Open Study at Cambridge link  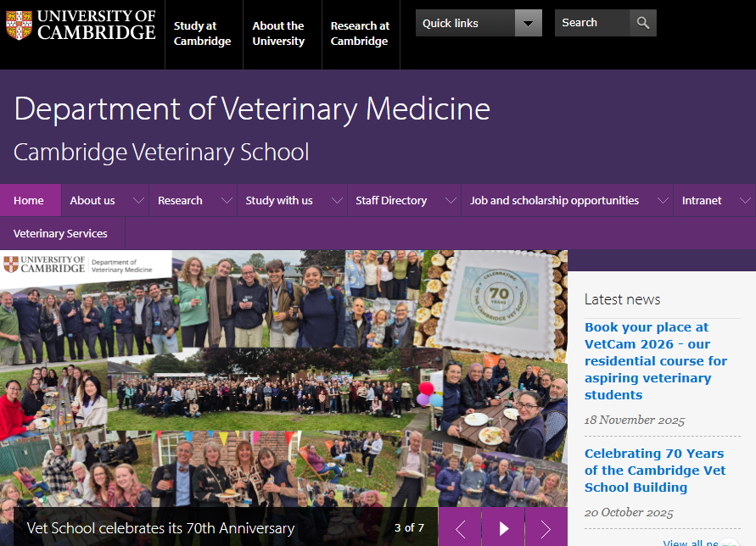[x=202, y=34]
